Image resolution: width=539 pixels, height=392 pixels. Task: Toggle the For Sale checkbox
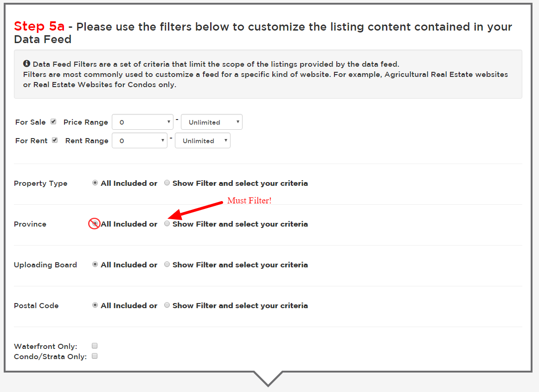pos(53,122)
